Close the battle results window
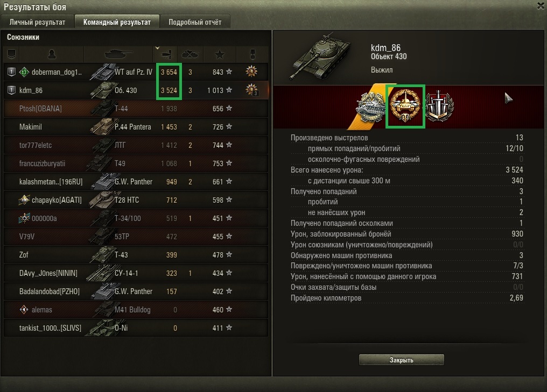 coord(541,5)
